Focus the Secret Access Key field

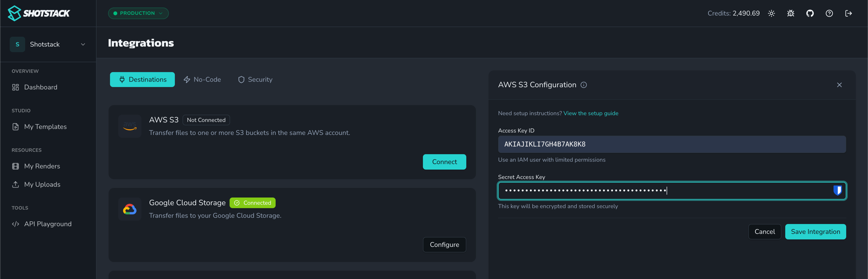672,190
